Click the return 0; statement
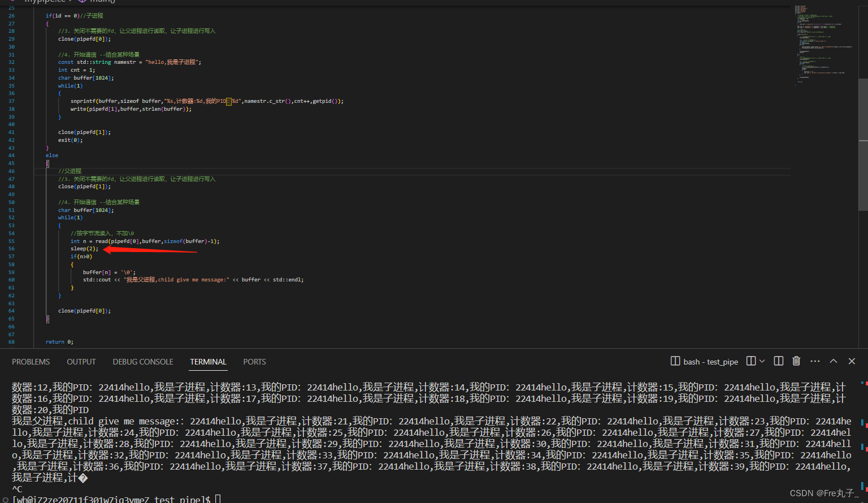868x503 pixels. (x=59, y=342)
